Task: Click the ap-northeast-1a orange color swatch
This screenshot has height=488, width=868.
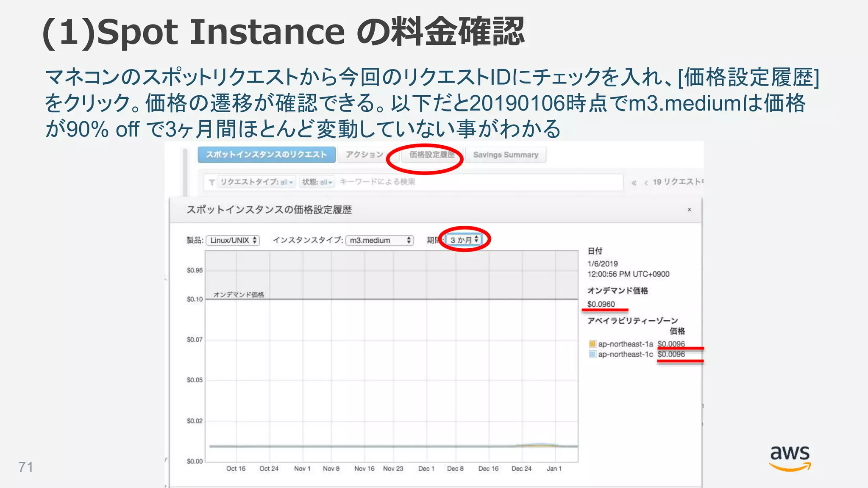Action: (x=593, y=344)
